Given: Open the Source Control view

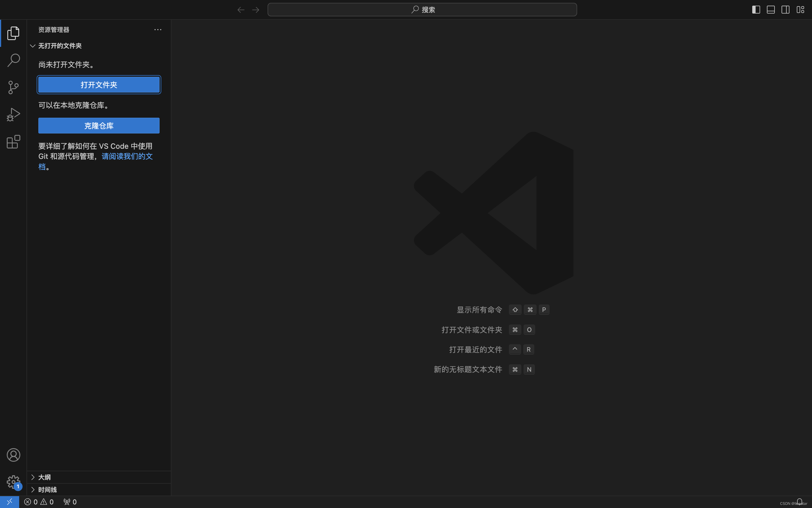Looking at the screenshot, I should (14, 87).
